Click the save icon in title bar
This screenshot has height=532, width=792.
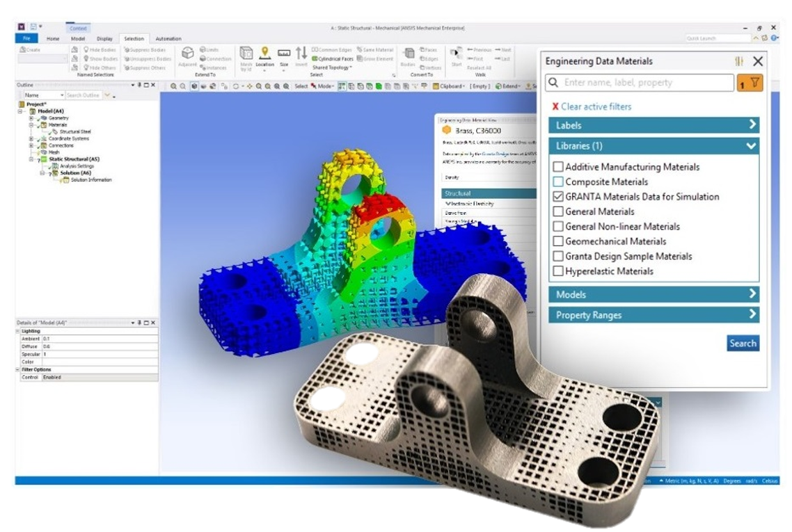click(33, 26)
